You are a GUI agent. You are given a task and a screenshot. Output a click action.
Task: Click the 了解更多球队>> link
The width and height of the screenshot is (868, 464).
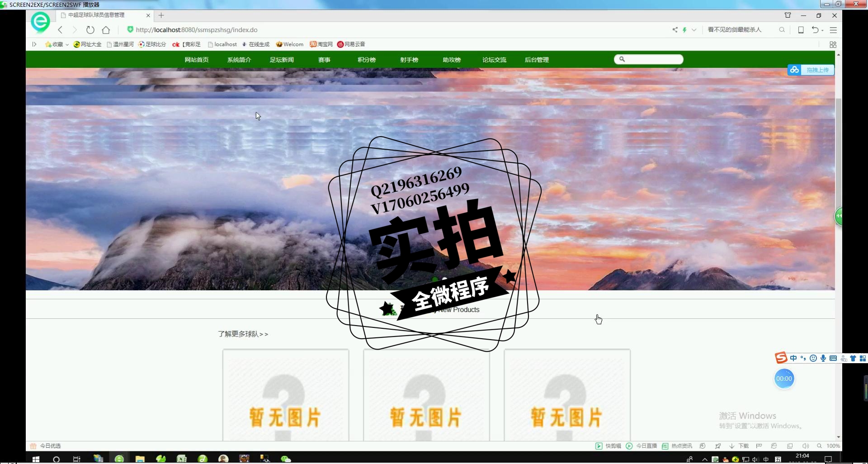pos(243,334)
